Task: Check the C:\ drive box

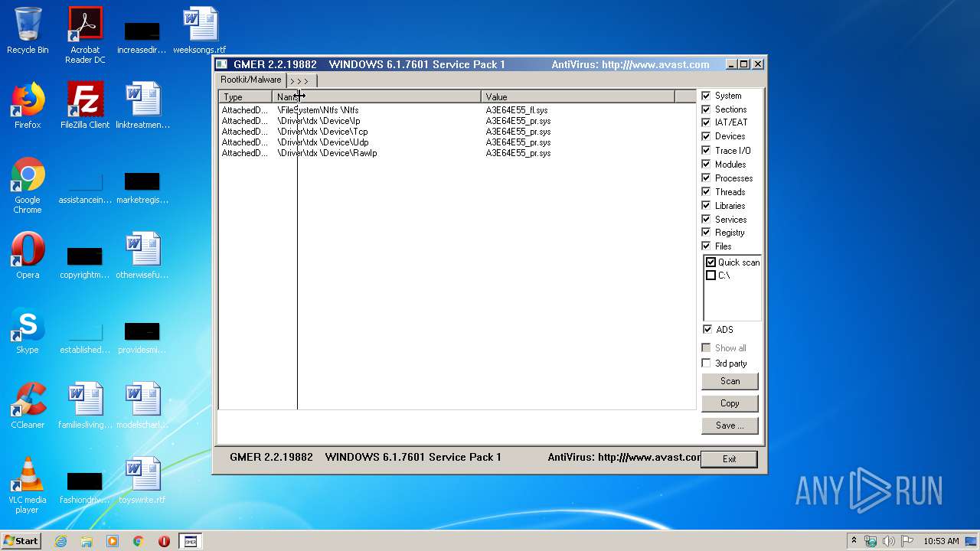Action: 710,275
